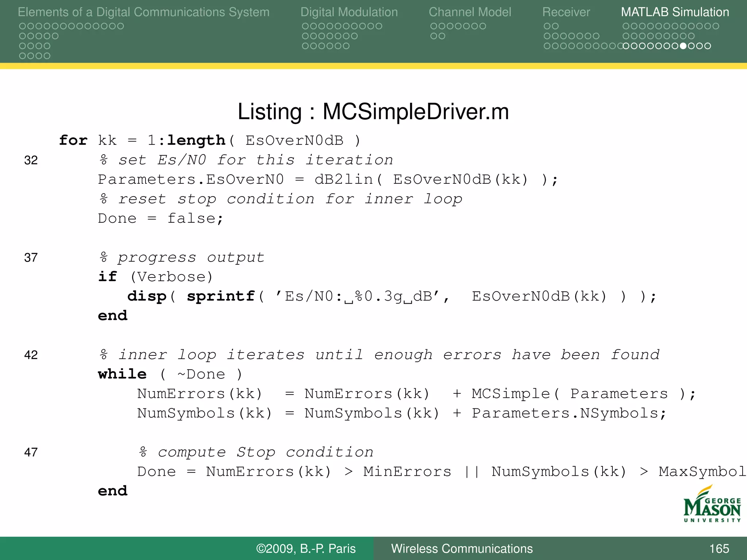
Task: Click the '% progress output' comment
Action: tap(181, 258)
